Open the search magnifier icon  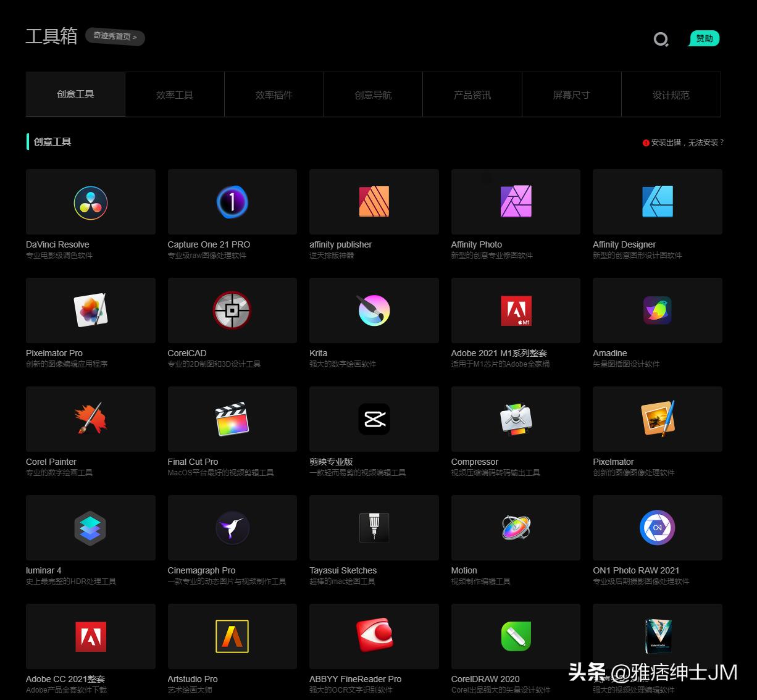[661, 39]
